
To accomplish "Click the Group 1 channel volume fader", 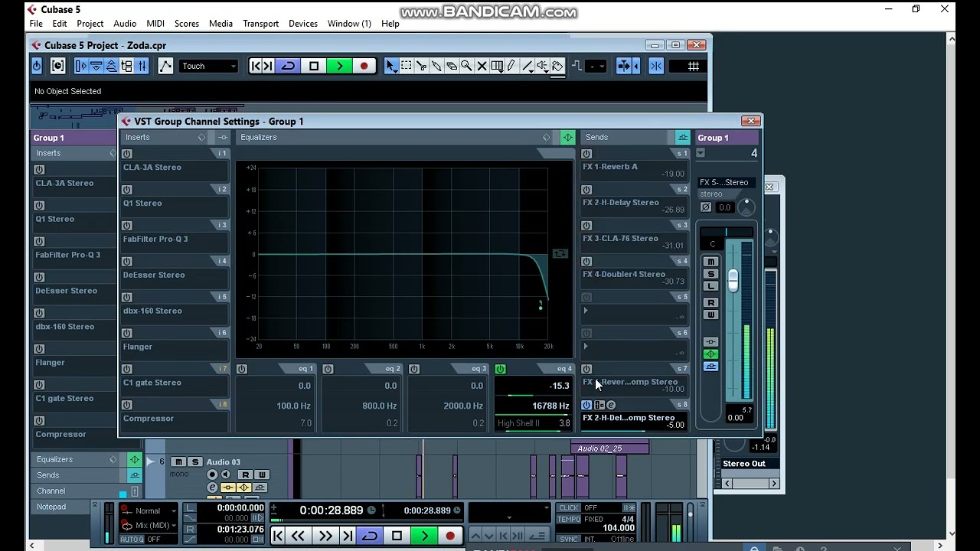I will (x=733, y=281).
